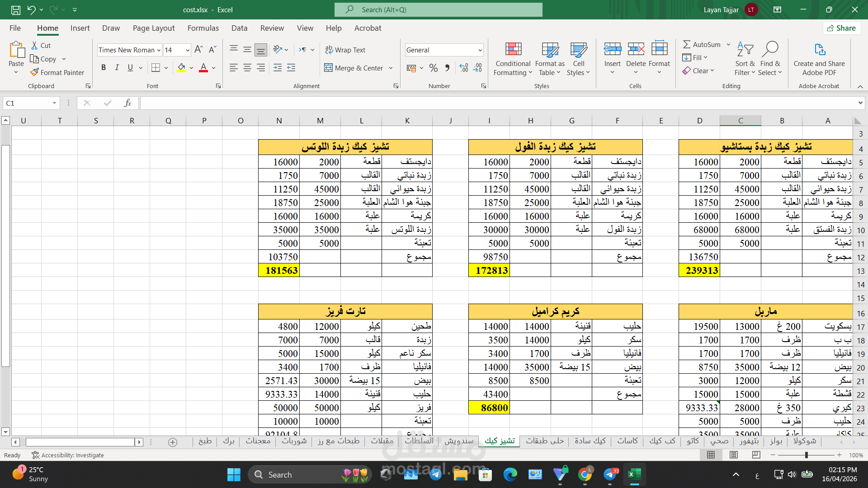
Task: Open Cell Styles gallery
Action: (579, 59)
